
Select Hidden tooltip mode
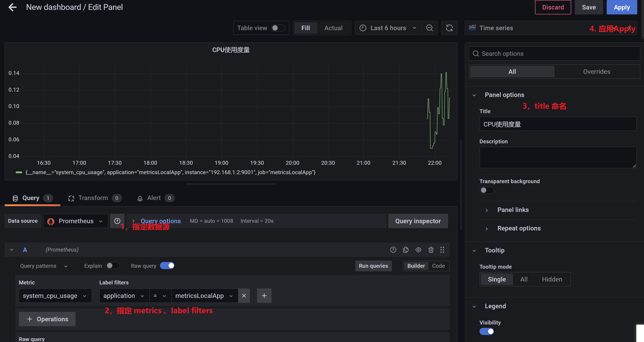(552, 279)
